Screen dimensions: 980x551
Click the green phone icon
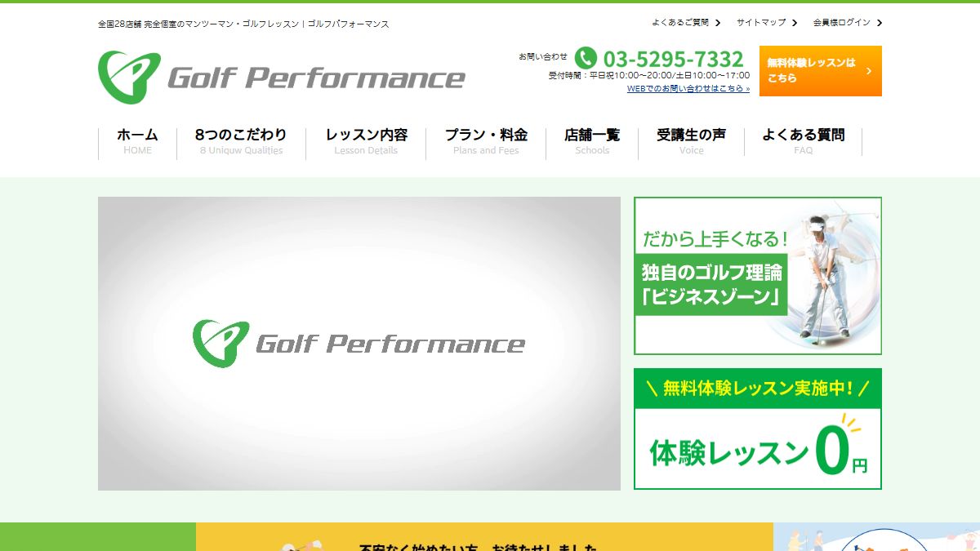[586, 58]
